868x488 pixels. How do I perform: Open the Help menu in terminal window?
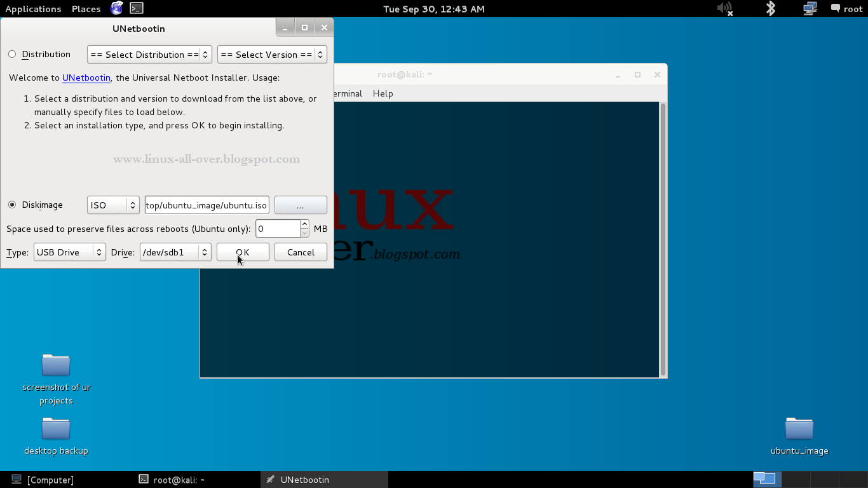383,93
